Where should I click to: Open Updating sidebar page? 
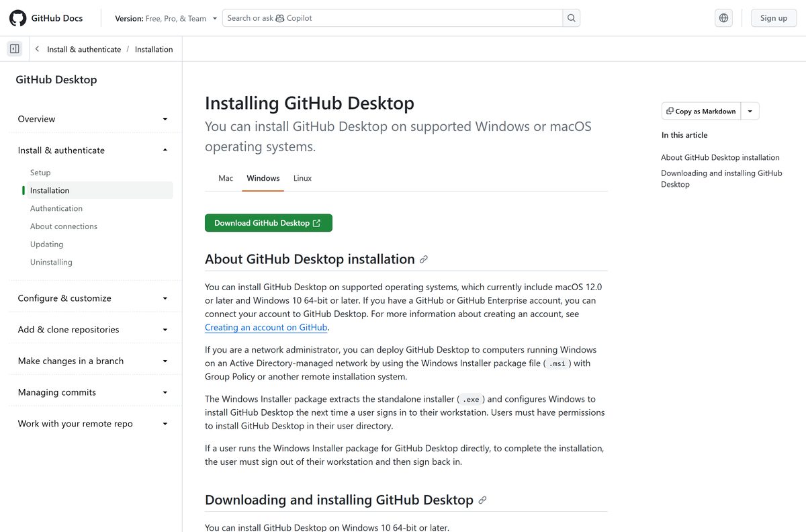click(46, 245)
